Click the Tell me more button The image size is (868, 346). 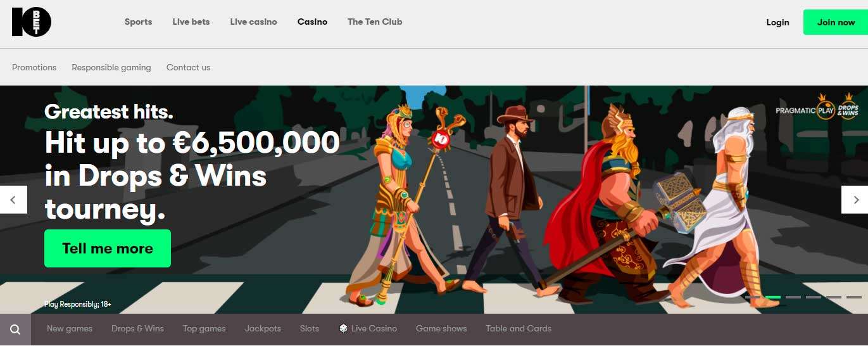point(108,248)
